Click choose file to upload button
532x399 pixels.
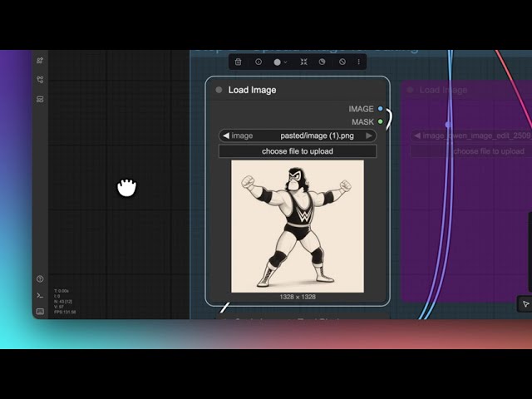tap(298, 151)
